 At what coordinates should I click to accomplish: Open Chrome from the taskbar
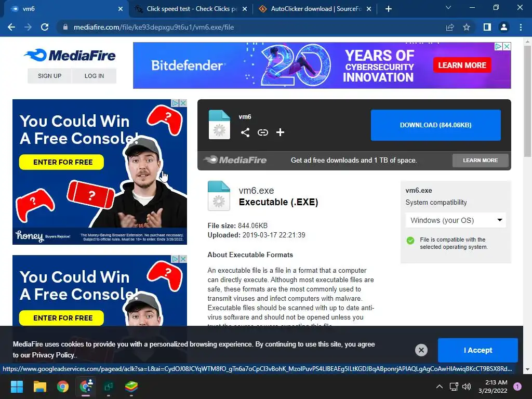[63, 387]
